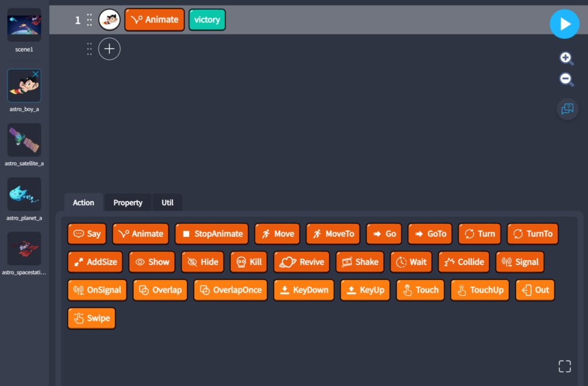Select the Show action block
The image size is (588, 386).
[x=152, y=262]
